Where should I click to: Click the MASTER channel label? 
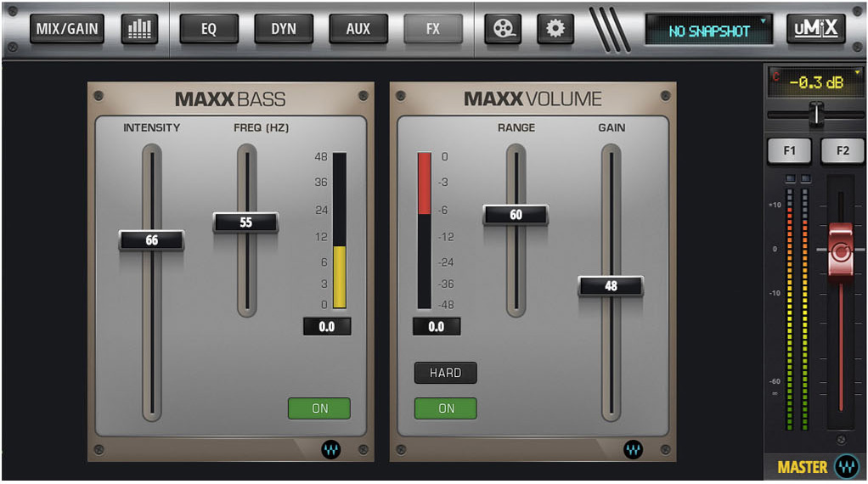802,467
